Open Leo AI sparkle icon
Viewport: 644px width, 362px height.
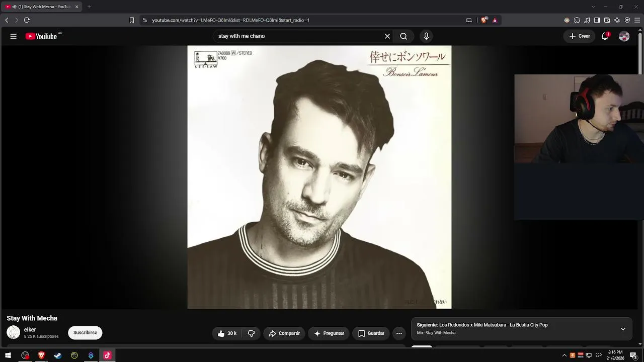tap(617, 20)
